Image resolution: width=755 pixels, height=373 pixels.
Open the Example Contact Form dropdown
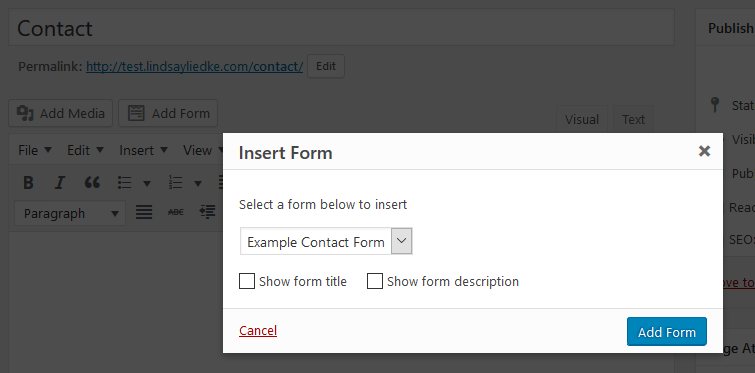point(326,242)
